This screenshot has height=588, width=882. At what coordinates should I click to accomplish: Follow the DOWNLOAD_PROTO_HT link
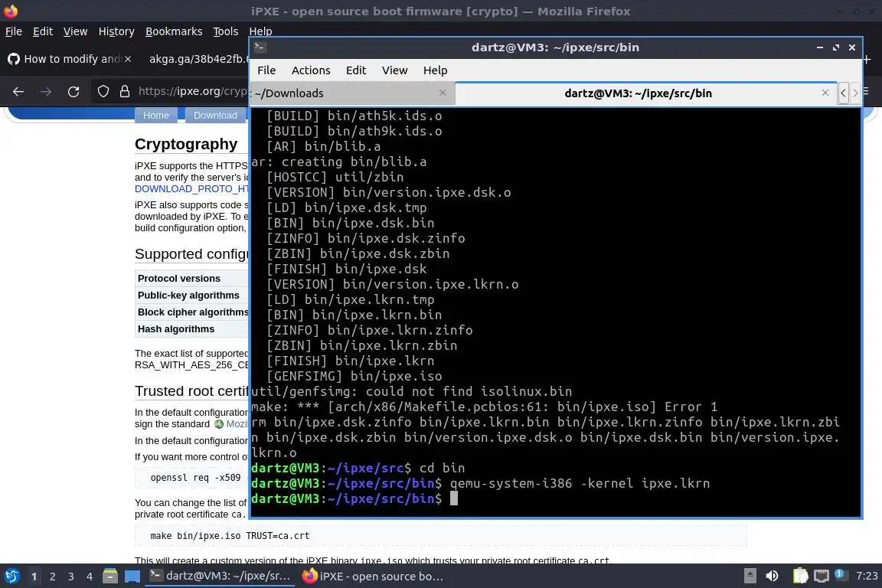[191, 188]
